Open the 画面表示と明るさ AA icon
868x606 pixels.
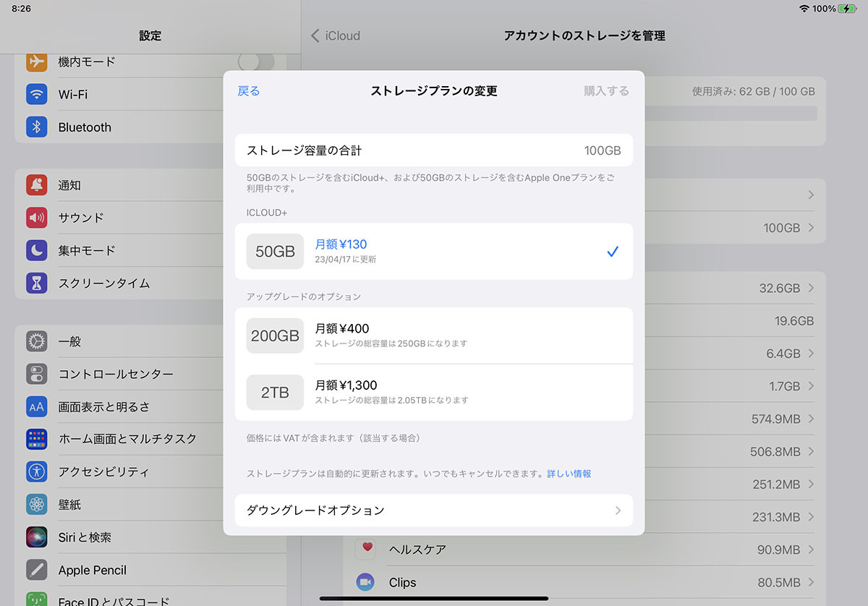pyautogui.click(x=37, y=406)
